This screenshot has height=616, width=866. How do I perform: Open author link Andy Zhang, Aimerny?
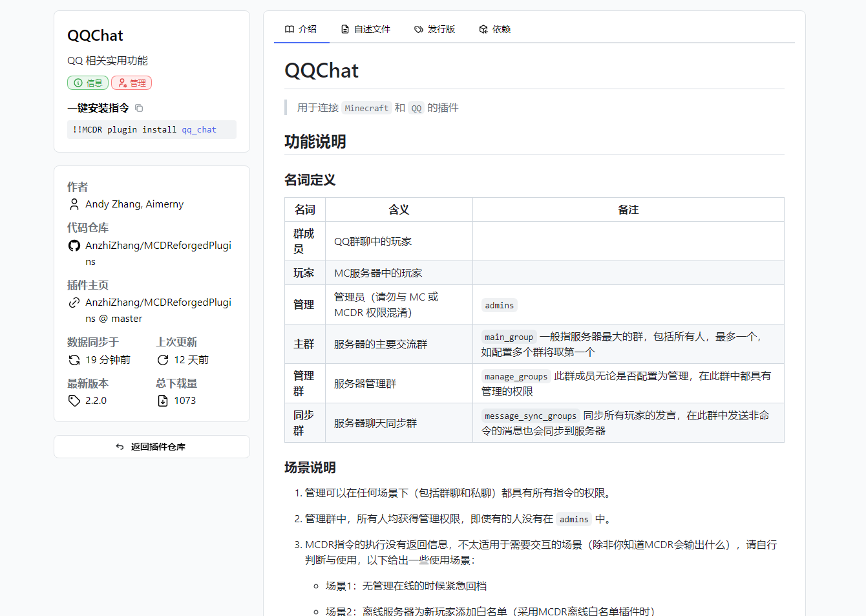click(x=134, y=204)
